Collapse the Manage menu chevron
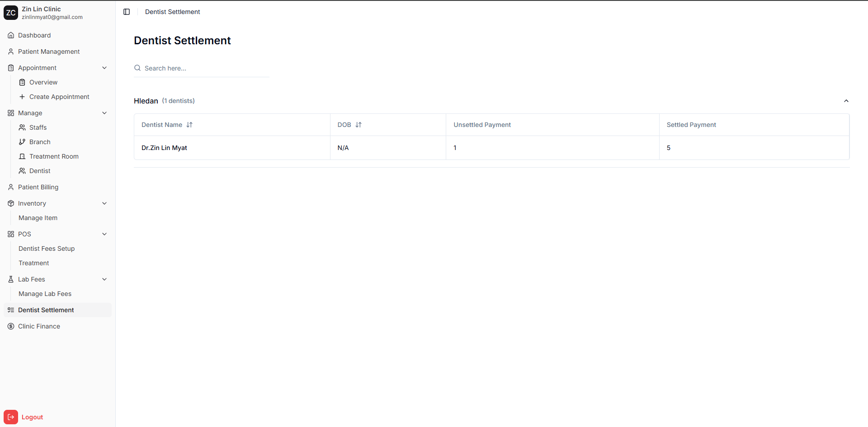 [x=104, y=113]
